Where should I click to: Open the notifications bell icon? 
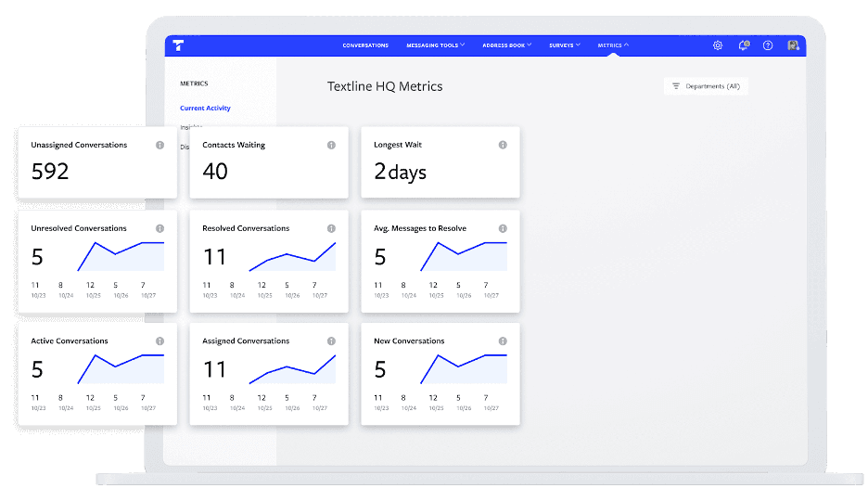pyautogui.click(x=743, y=45)
